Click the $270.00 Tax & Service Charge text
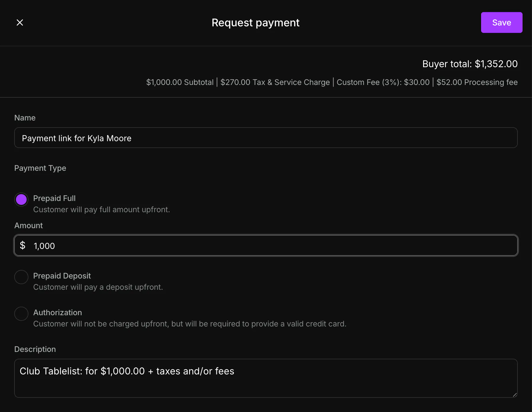 275,82
